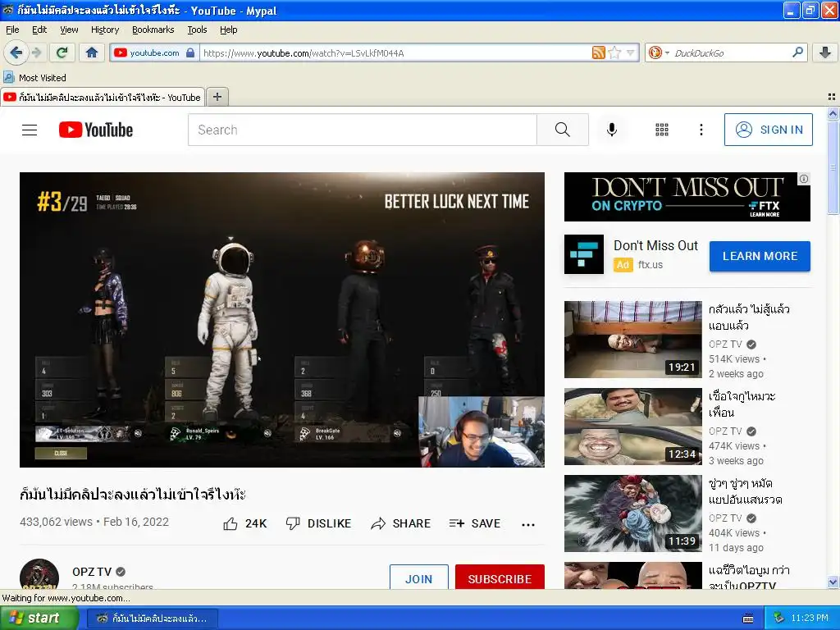Click the JOIN membership button

point(419,577)
